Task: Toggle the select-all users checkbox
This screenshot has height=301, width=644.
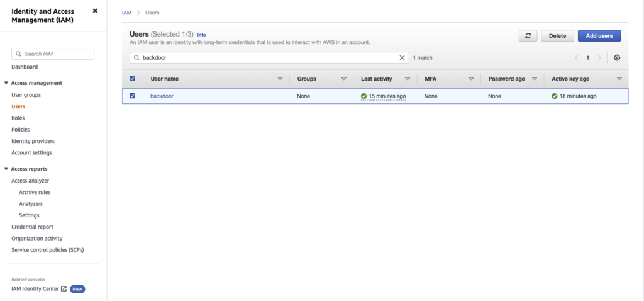Action: tap(132, 79)
